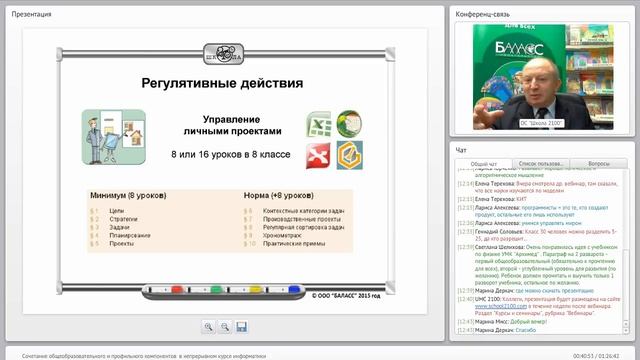Screen dimensions: 640x360
Task: Zoom in on the presentation slide
Action: pyautogui.click(x=208, y=327)
